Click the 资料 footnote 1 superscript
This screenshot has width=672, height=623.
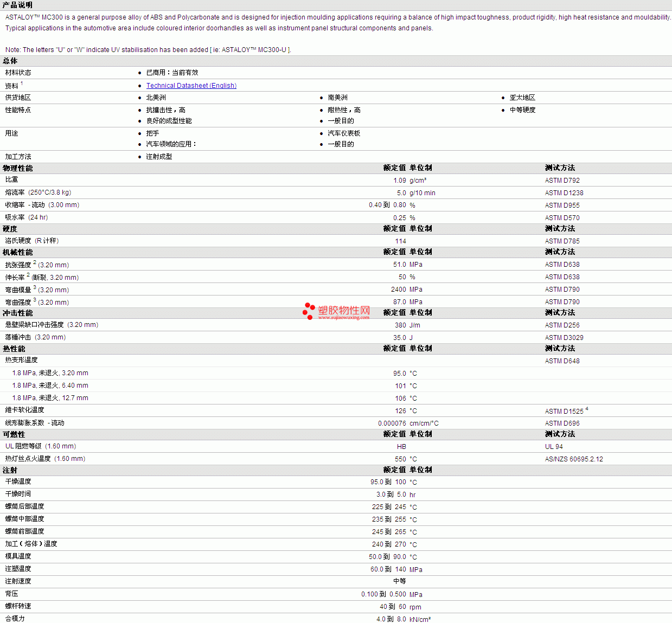pyautogui.click(x=22, y=84)
